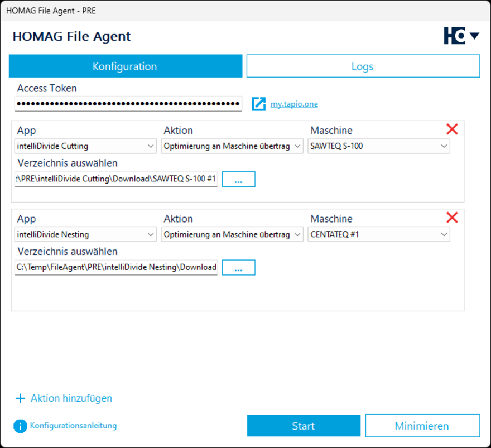The image size is (491, 448).
Task: Click the external link icon beside my.tapio.one
Action: click(259, 104)
